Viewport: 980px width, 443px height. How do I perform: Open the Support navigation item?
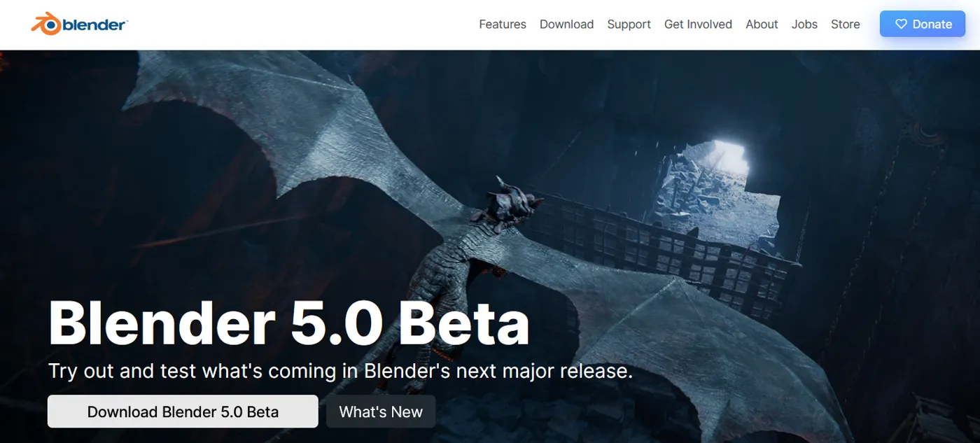(x=629, y=24)
